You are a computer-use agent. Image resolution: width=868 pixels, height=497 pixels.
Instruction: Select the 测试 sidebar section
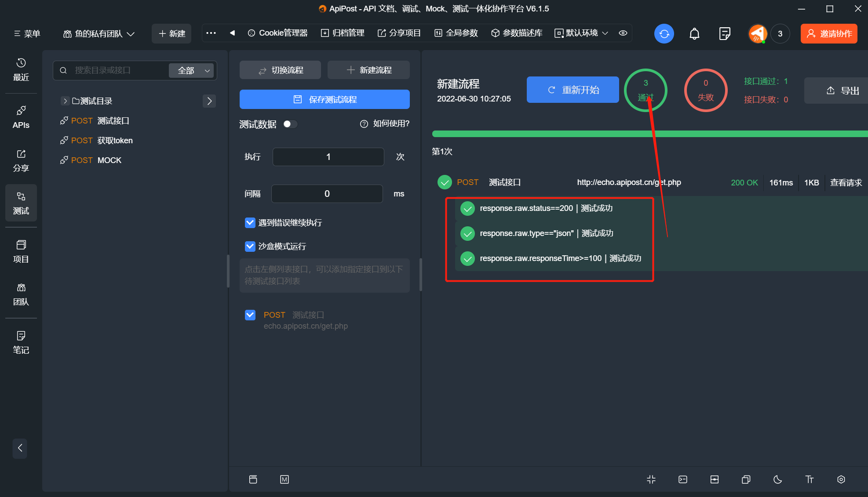click(x=21, y=203)
